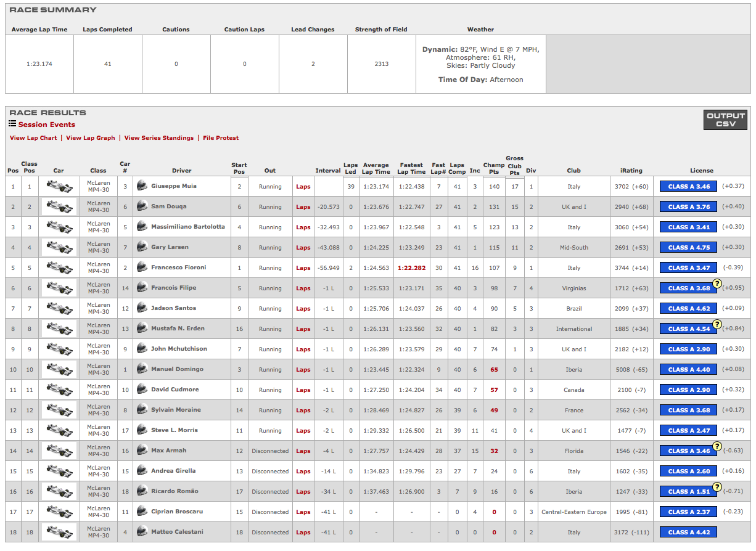
Task: Click helmet icon beside Francesco Fioroni
Action: (142, 267)
